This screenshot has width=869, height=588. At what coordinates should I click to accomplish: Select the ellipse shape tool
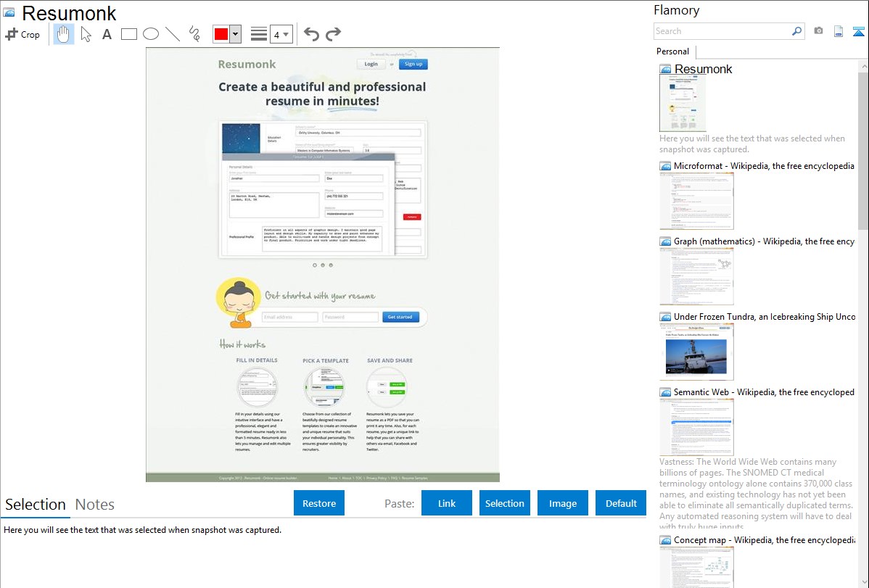tap(151, 34)
